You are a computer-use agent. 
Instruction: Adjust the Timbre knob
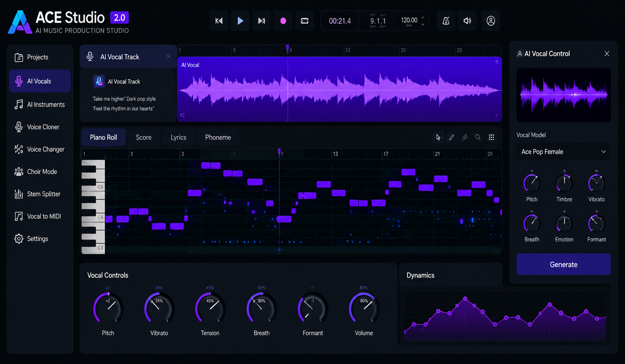564,183
